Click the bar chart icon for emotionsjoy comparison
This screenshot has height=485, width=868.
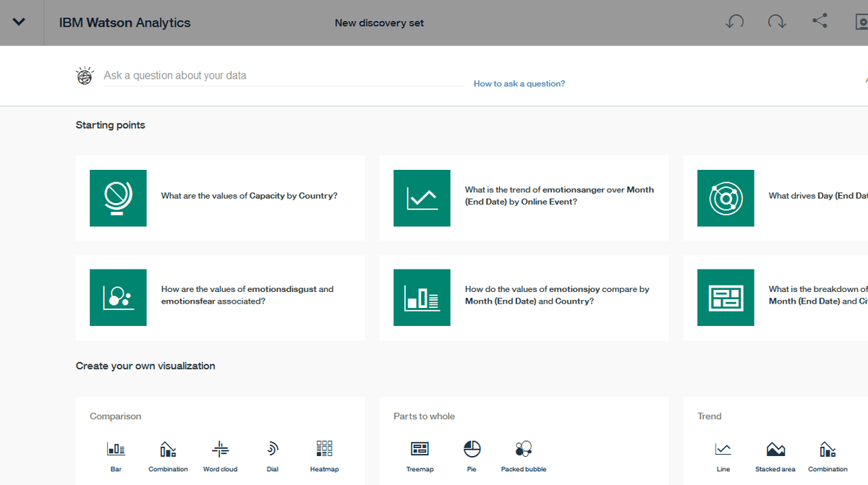pyautogui.click(x=422, y=298)
